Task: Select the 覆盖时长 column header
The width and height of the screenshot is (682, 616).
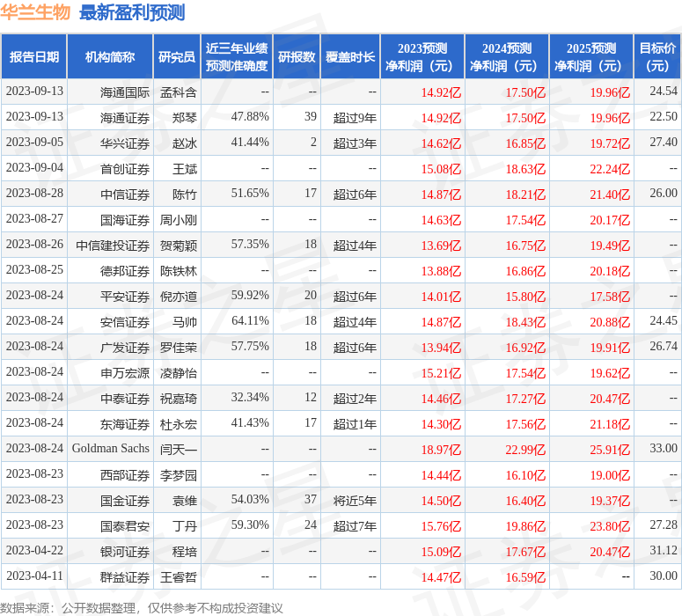Action: (x=350, y=56)
